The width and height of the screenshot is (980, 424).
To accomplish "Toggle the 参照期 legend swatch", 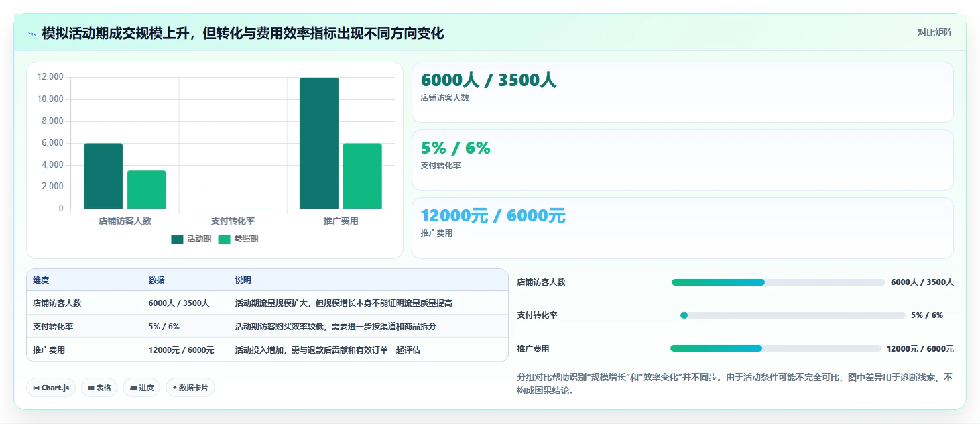I will point(224,239).
